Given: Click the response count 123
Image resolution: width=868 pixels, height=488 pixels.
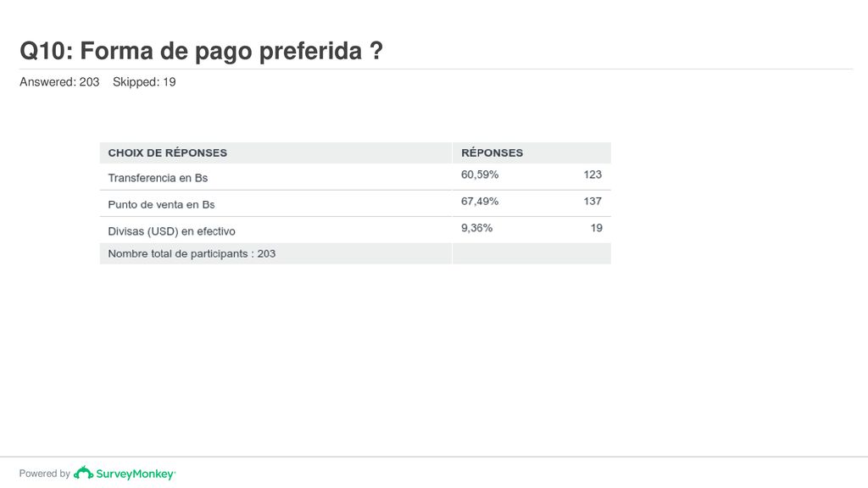Looking at the screenshot, I should click(x=593, y=175).
